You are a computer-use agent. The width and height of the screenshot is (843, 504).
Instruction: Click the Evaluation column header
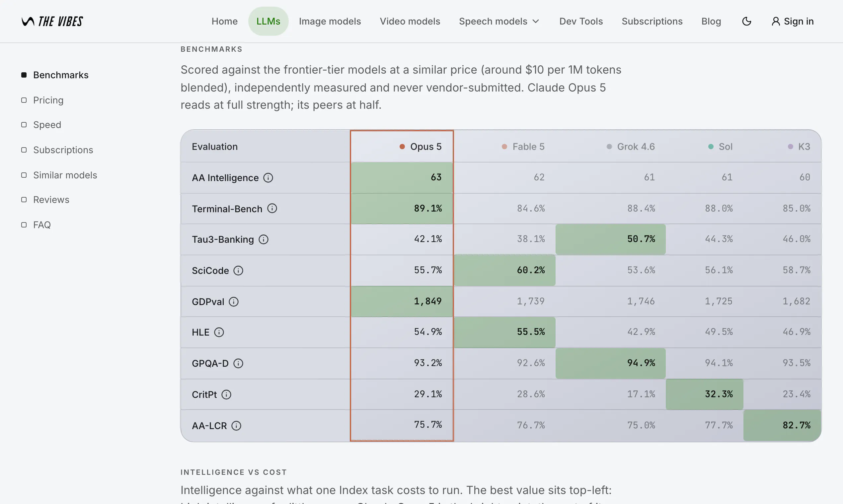pos(215,147)
